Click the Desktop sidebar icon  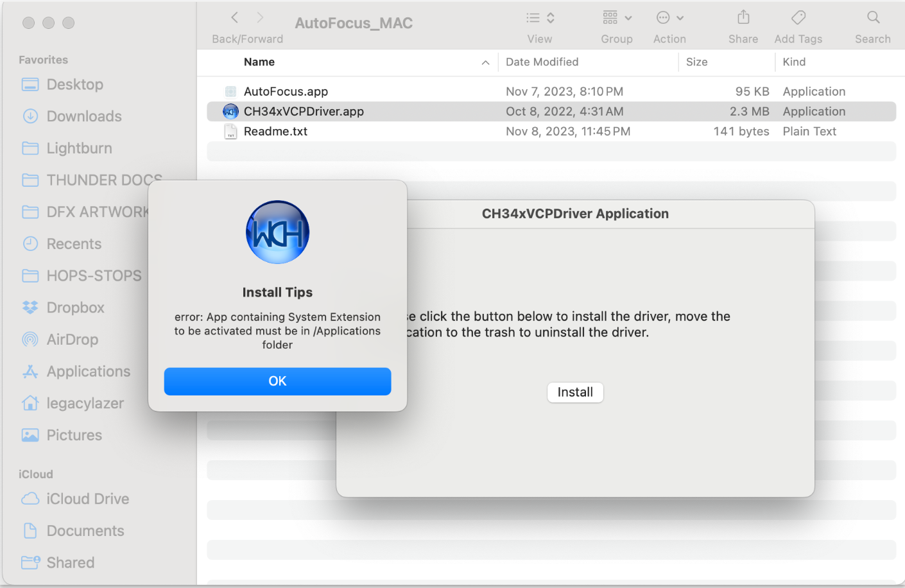pos(30,85)
